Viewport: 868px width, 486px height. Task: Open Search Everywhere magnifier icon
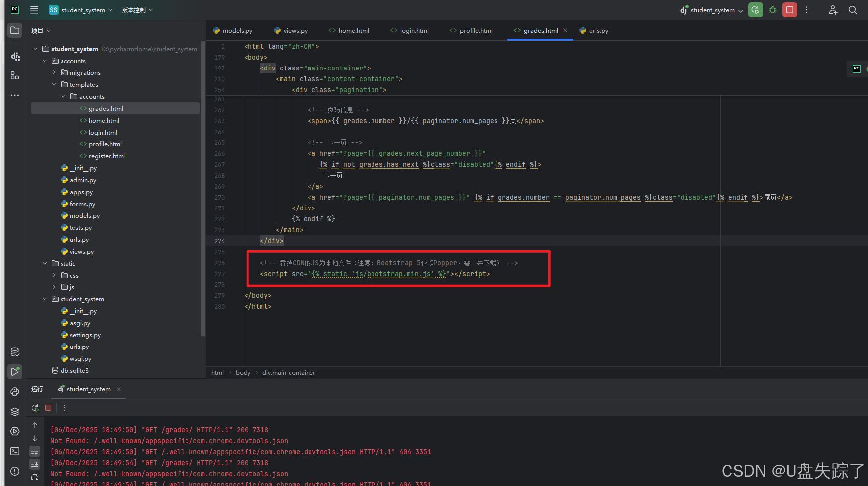click(x=853, y=10)
